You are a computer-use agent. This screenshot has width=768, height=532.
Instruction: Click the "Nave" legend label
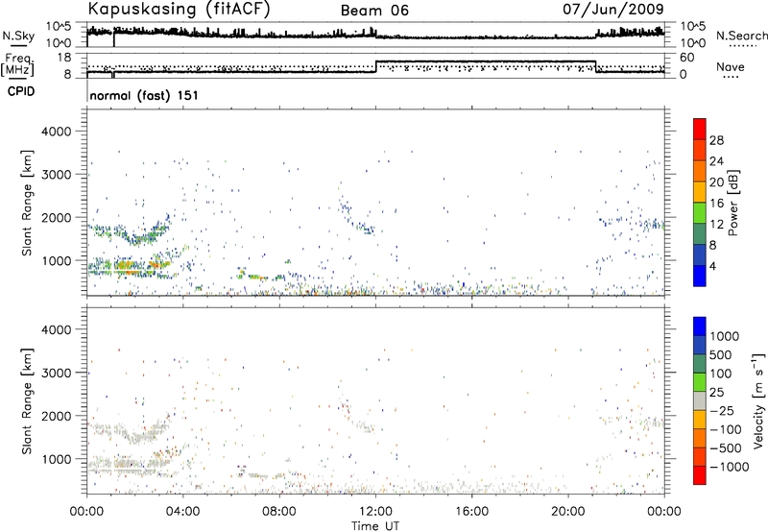(731, 66)
